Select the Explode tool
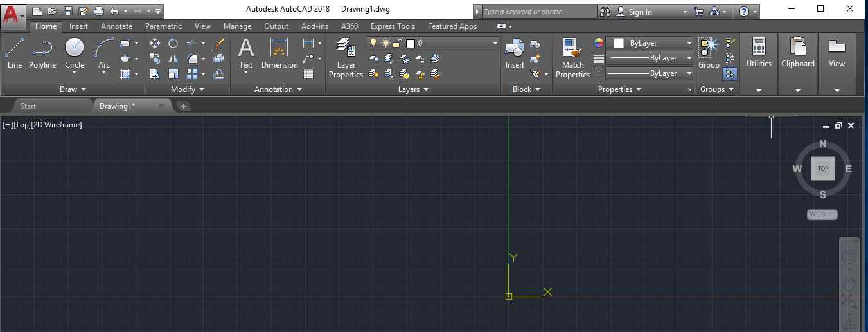The image size is (868, 332). (x=218, y=59)
